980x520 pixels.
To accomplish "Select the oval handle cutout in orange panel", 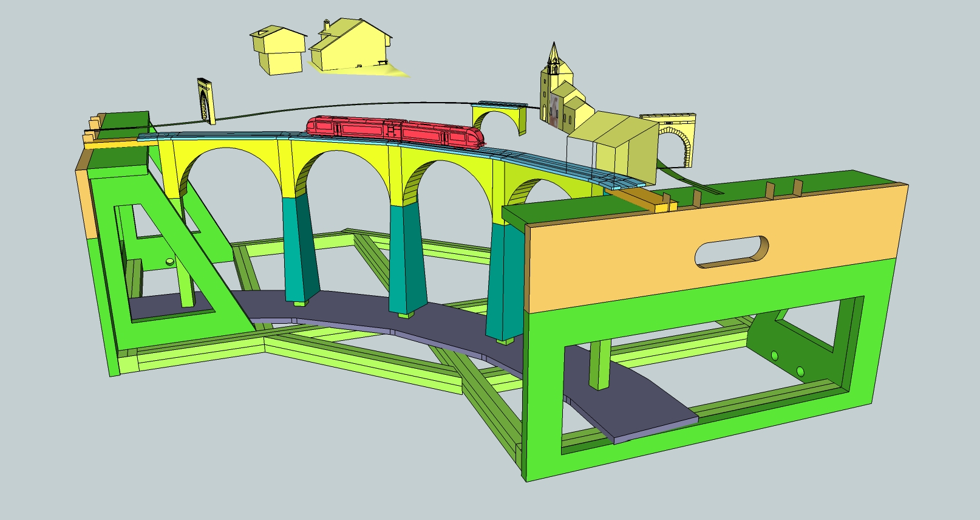I will coord(732,251).
